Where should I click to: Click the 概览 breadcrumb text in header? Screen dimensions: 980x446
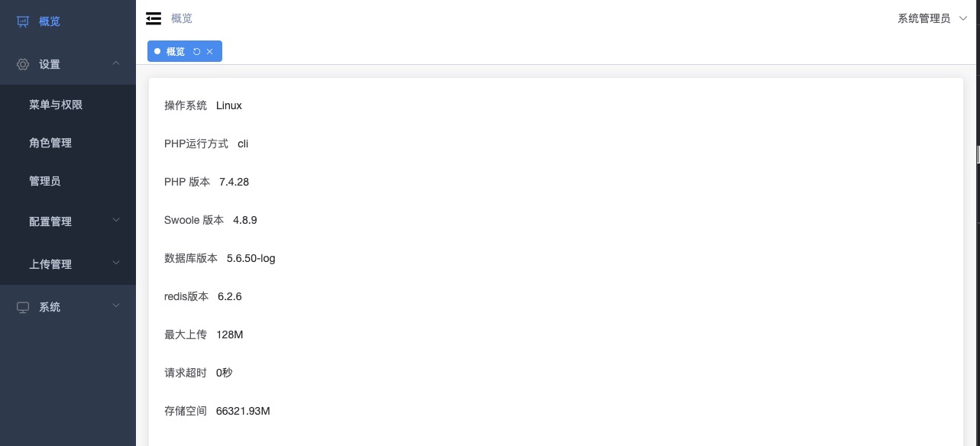[x=182, y=18]
